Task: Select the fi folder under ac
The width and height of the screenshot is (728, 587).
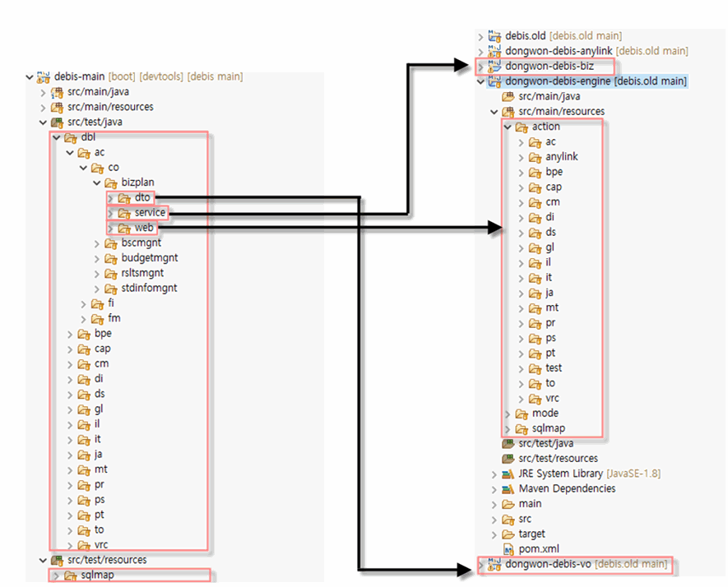Action: click(111, 303)
